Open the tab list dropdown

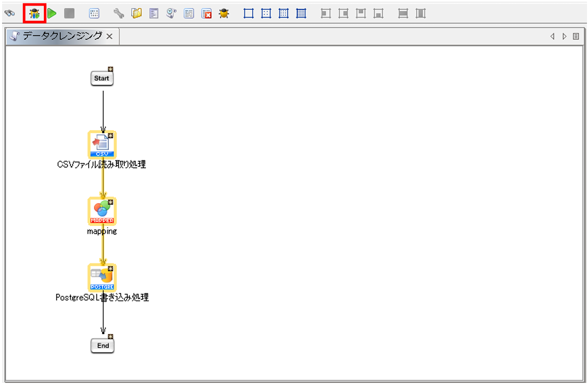[x=576, y=37]
